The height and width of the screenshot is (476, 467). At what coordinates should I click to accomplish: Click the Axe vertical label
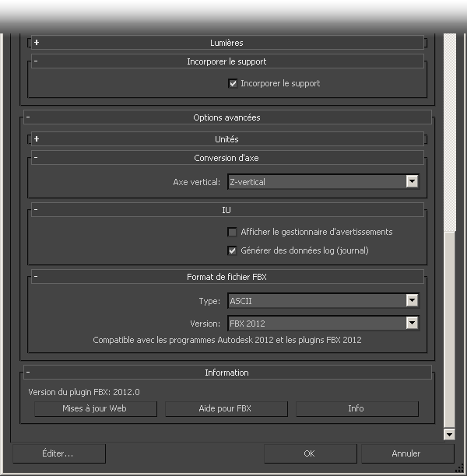(197, 183)
